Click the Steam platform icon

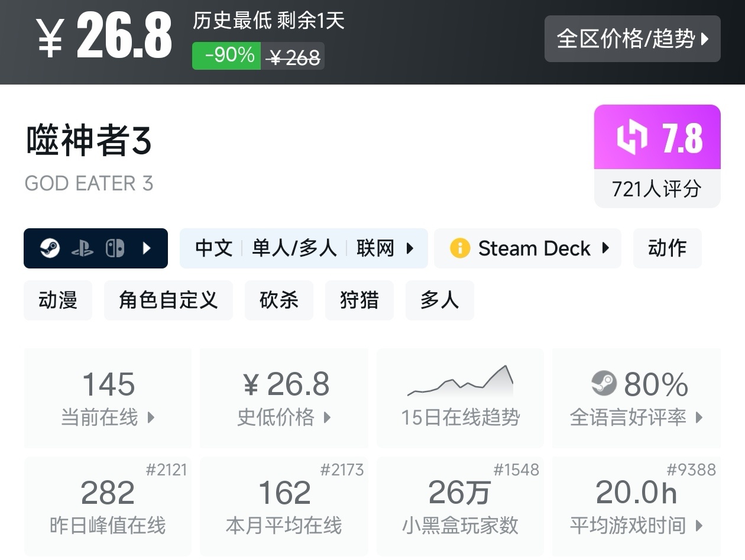[x=50, y=248]
